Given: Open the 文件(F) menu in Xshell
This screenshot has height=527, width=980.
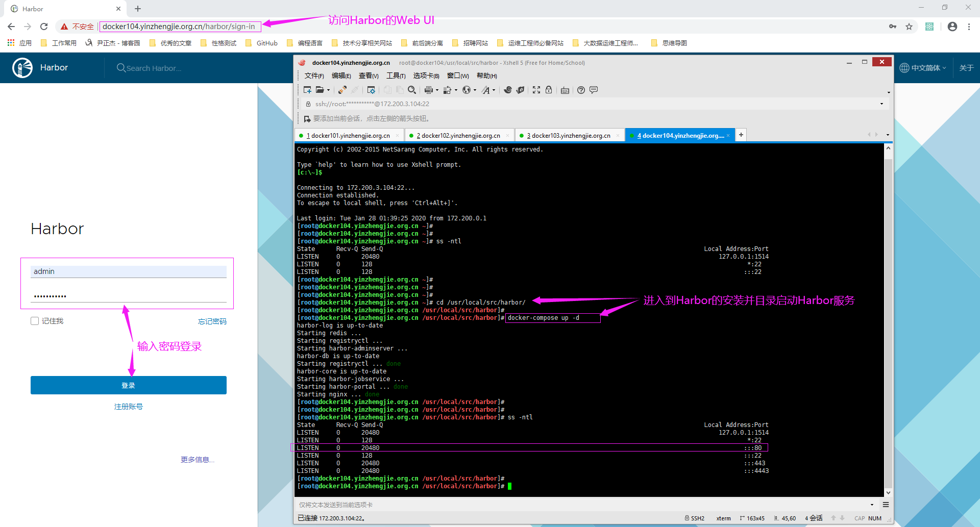Looking at the screenshot, I should point(314,76).
